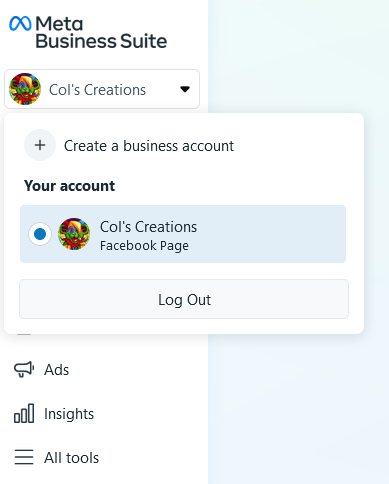Choose Create a business account option
The width and height of the screenshot is (389, 484).
tap(129, 145)
